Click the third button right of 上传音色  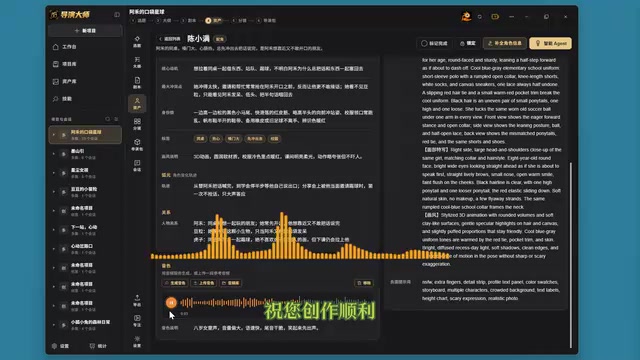[x=230, y=283]
